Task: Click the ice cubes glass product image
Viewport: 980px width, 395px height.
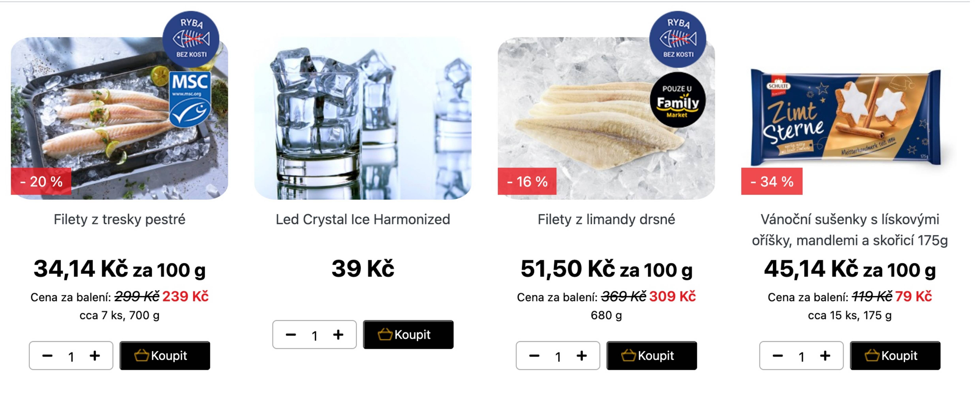Action: coord(363,118)
